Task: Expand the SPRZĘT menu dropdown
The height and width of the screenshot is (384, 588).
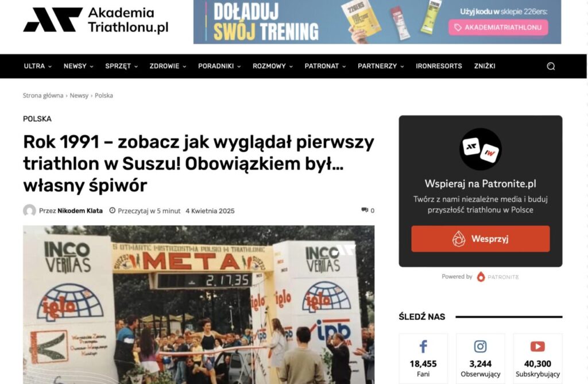Action: click(x=122, y=66)
